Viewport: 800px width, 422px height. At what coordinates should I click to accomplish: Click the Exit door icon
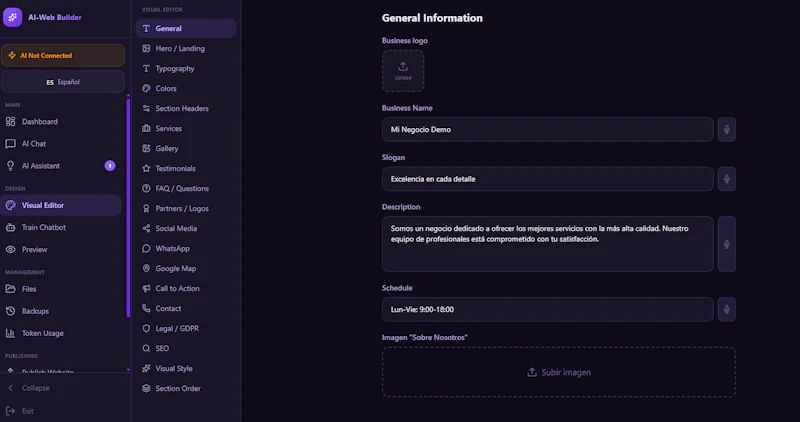click(10, 411)
